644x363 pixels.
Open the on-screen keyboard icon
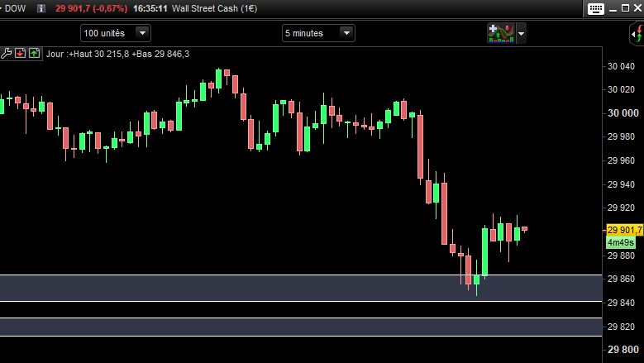point(595,8)
